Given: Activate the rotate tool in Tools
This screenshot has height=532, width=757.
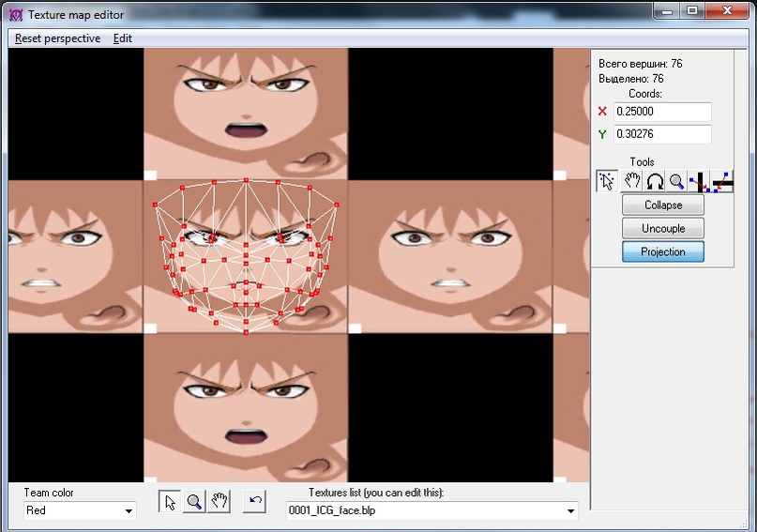Looking at the screenshot, I should tap(655, 181).
